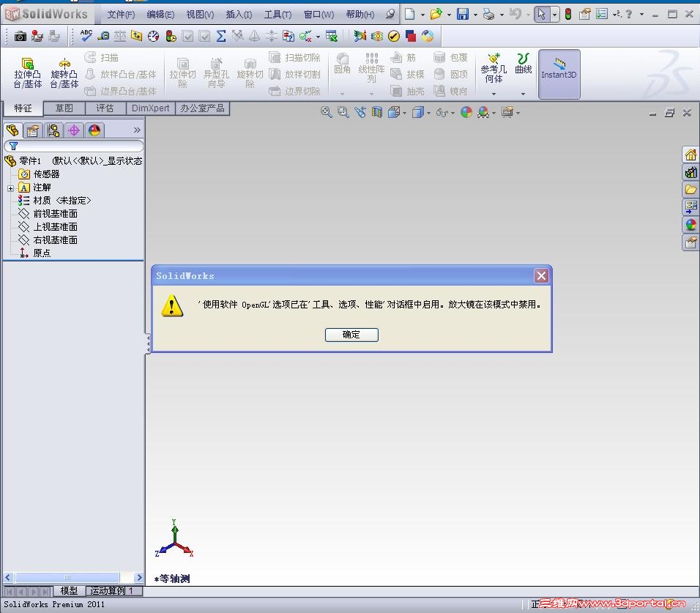Viewport: 700px width, 613px height.
Task: Click the Select cursor tool
Action: coord(542,15)
